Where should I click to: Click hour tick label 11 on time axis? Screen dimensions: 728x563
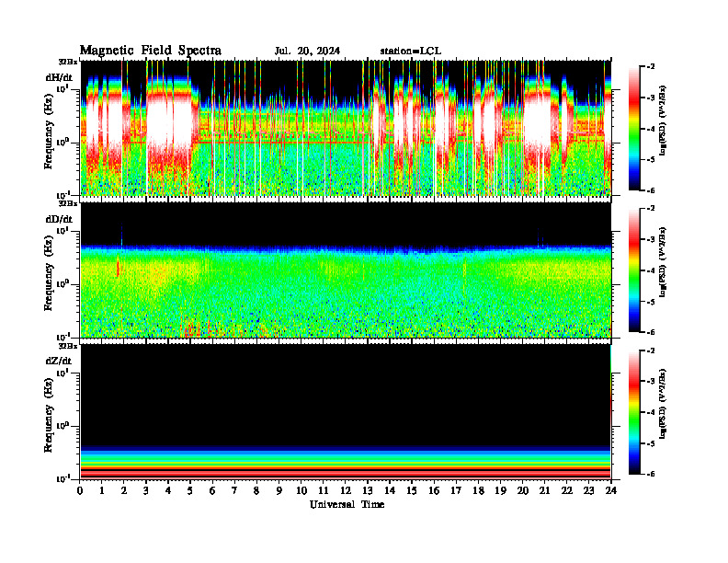(x=324, y=490)
